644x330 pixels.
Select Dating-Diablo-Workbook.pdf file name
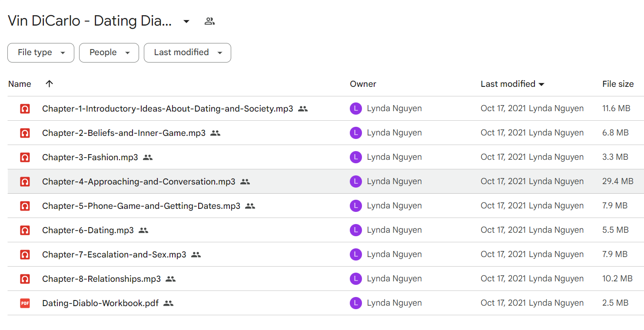point(100,303)
